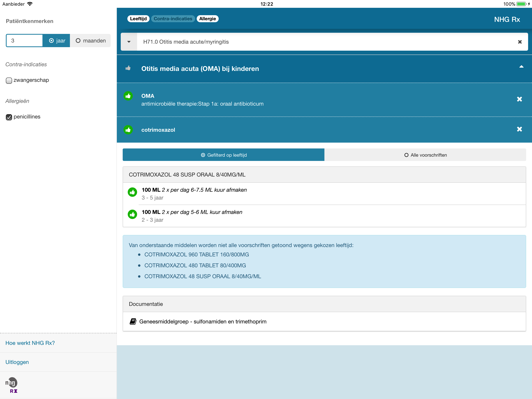Click thumbs-up icon beside cotrimoxazol header
This screenshot has width=532, height=399.
[128, 130]
